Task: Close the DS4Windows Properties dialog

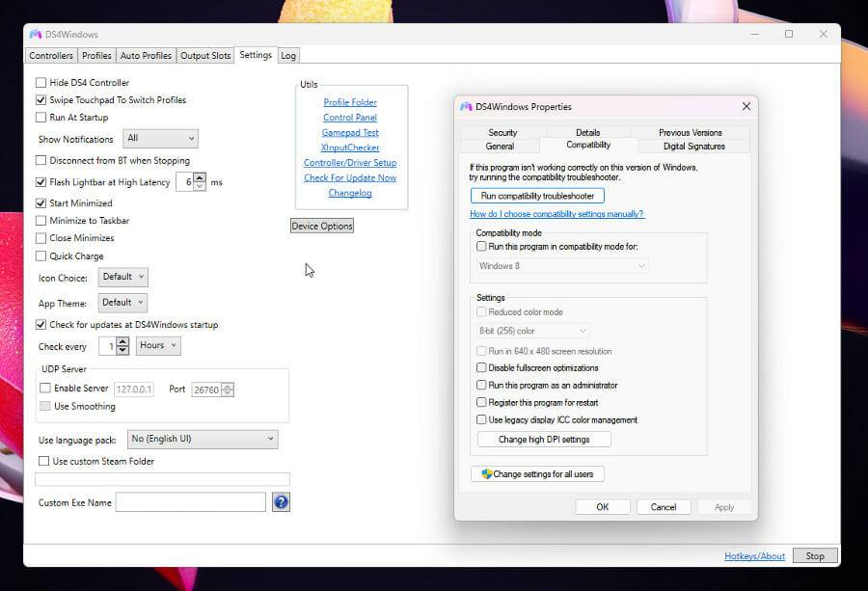Action: coord(746,107)
